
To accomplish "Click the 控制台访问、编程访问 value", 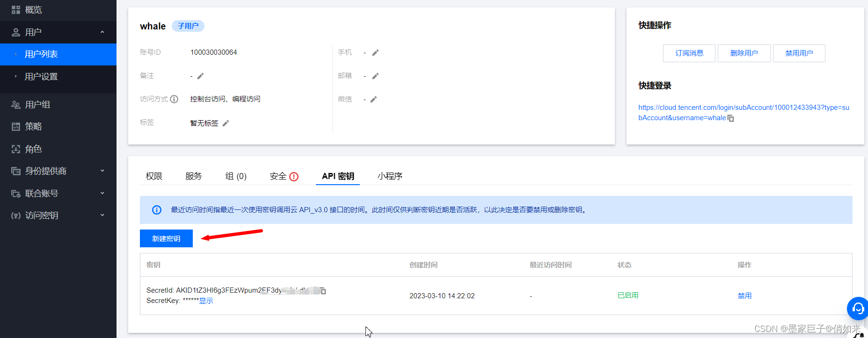I will [225, 99].
